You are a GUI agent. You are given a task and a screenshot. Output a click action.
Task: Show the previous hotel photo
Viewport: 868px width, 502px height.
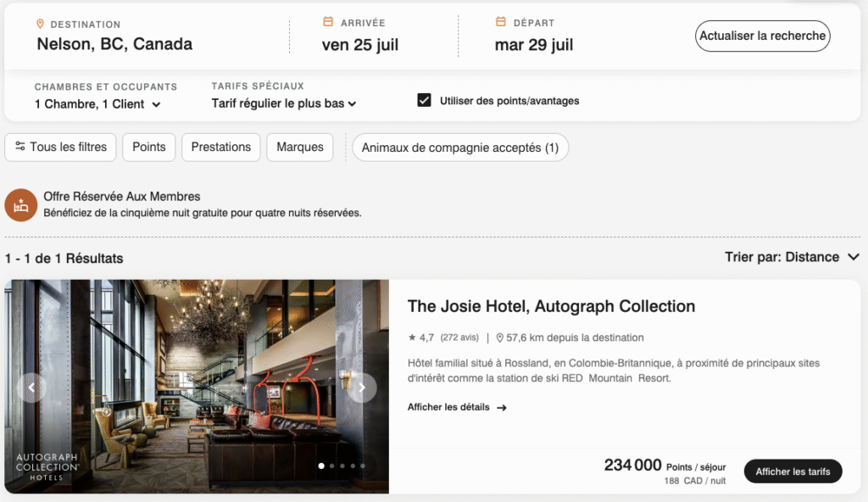(31, 388)
